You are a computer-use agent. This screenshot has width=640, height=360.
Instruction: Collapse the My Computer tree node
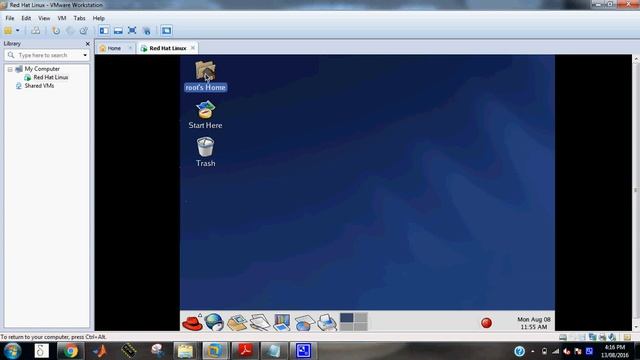click(10, 69)
